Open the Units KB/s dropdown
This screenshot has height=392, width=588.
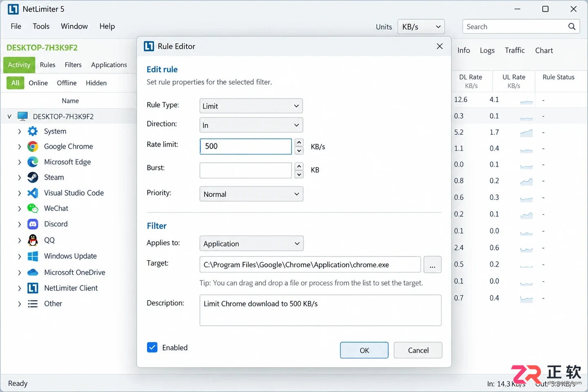pyautogui.click(x=421, y=27)
